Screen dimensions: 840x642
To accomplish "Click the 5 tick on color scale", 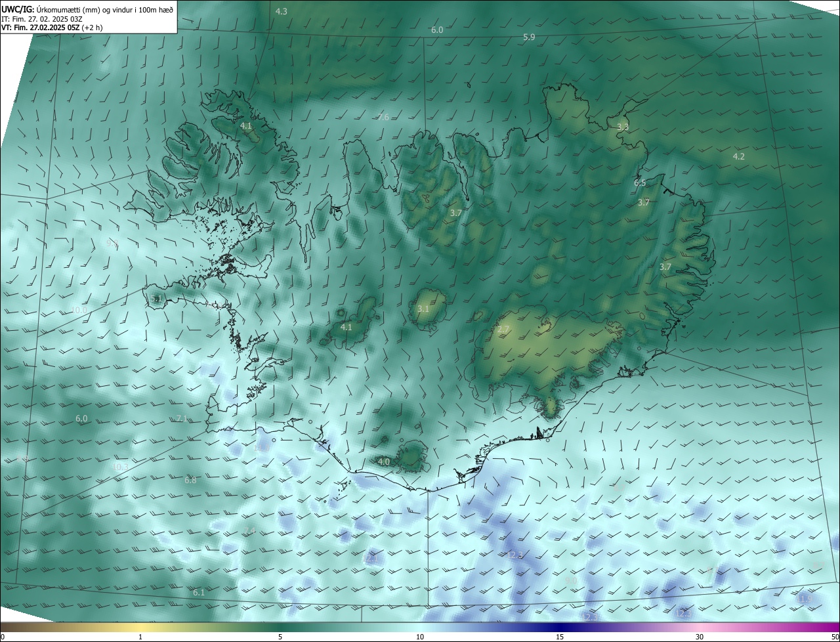I will point(280,637).
